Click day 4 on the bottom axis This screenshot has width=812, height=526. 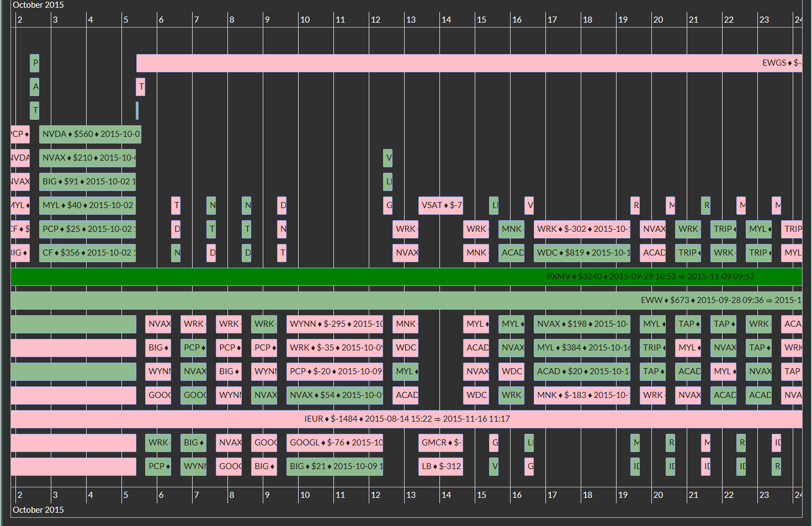[x=91, y=495]
